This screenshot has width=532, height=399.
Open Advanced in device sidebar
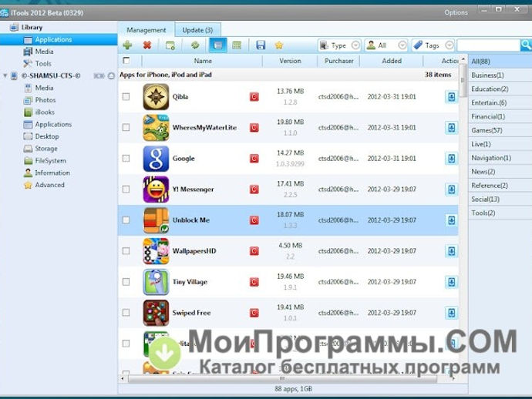click(49, 185)
